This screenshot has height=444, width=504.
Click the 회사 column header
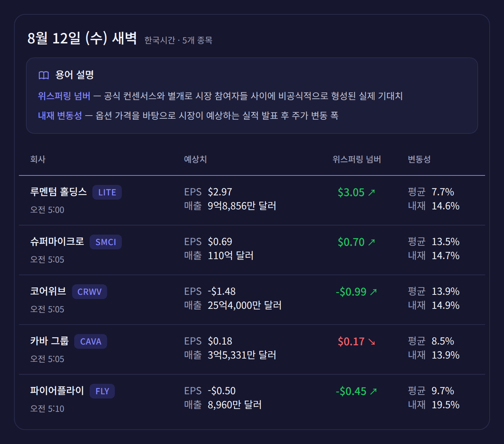pyautogui.click(x=38, y=159)
